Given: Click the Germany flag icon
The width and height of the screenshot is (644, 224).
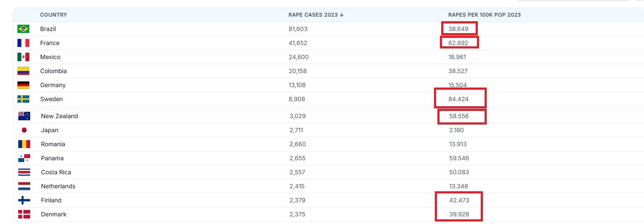Looking at the screenshot, I should [23, 85].
